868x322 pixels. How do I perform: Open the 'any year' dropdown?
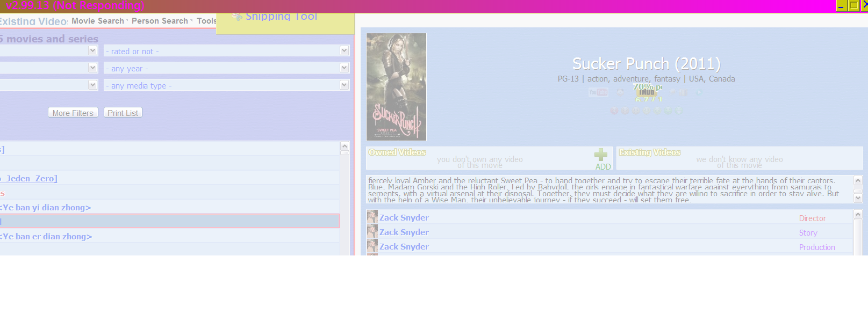226,68
